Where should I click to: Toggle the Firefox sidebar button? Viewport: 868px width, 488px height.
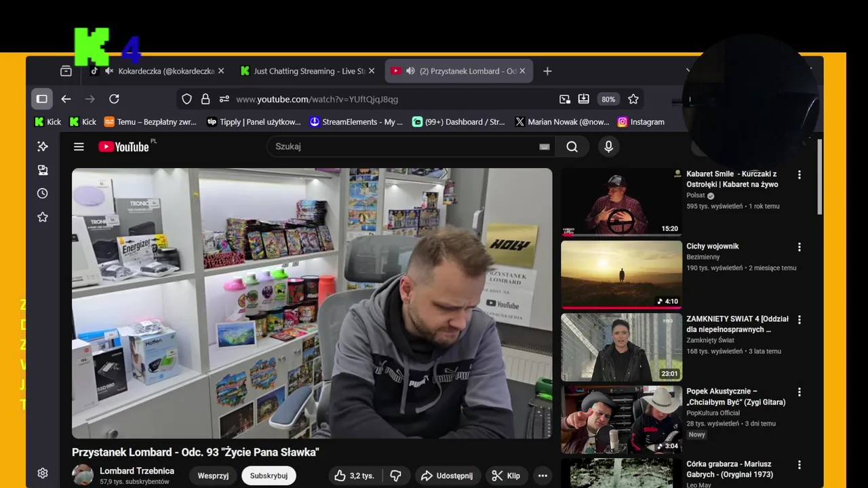tap(42, 99)
